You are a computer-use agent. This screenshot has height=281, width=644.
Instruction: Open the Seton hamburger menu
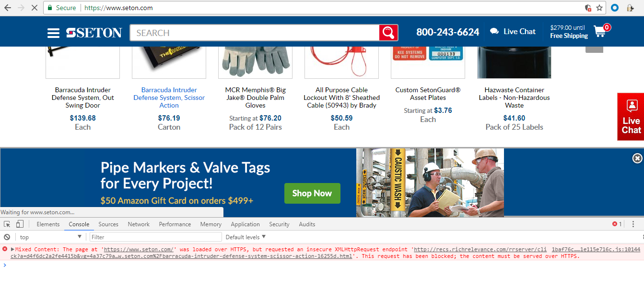tap(53, 33)
